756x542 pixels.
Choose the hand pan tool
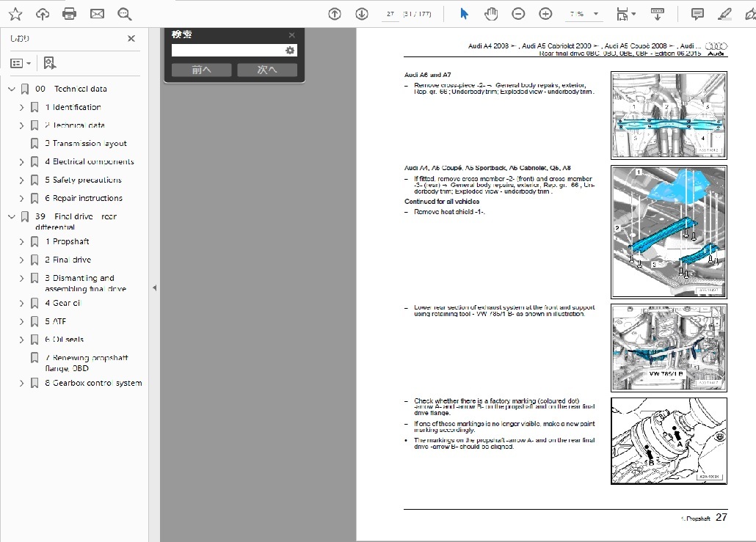pyautogui.click(x=491, y=14)
